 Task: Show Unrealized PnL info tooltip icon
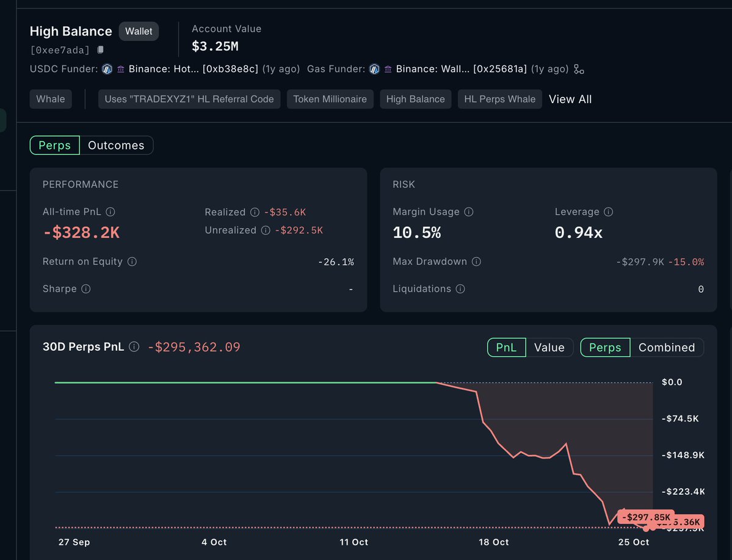[x=266, y=231]
